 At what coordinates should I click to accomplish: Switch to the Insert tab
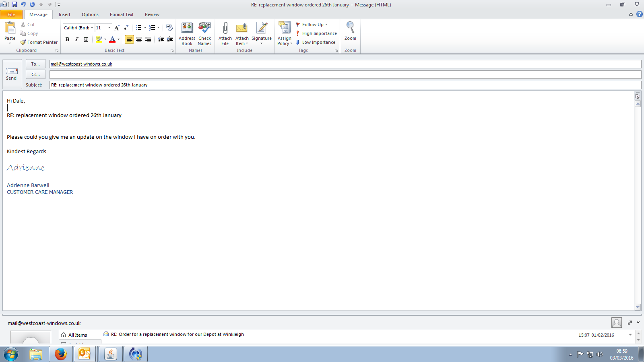click(64, 14)
